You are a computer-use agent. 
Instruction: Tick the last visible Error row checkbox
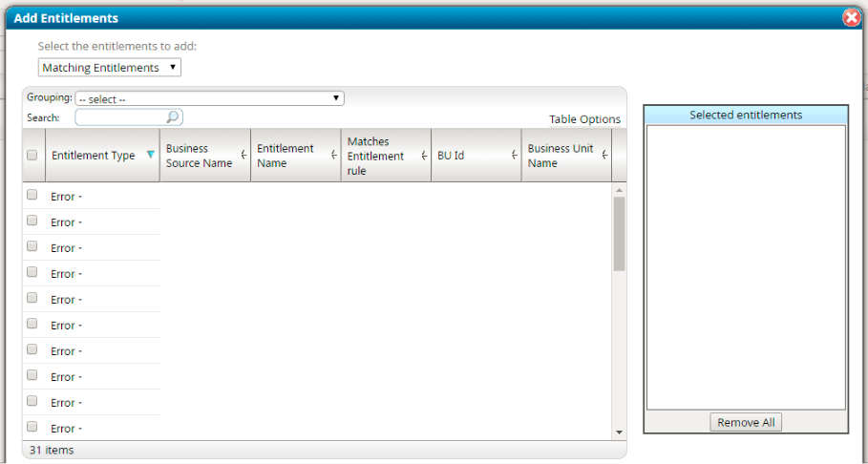(x=32, y=427)
